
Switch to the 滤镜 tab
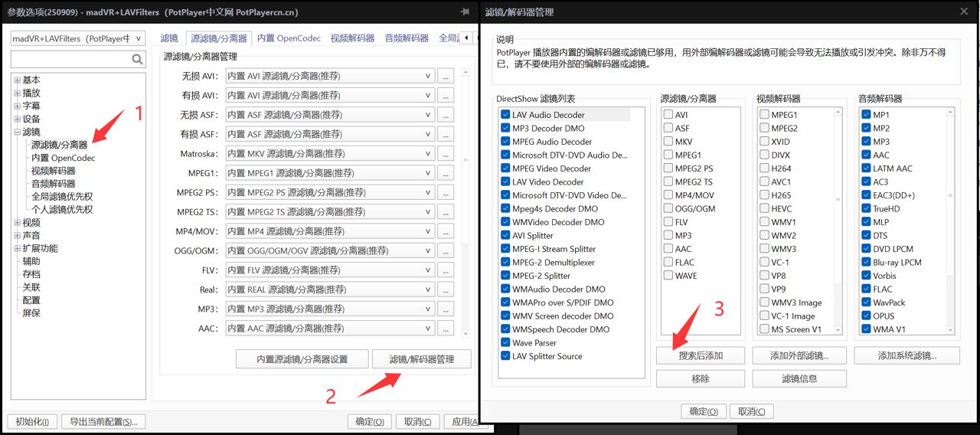169,38
